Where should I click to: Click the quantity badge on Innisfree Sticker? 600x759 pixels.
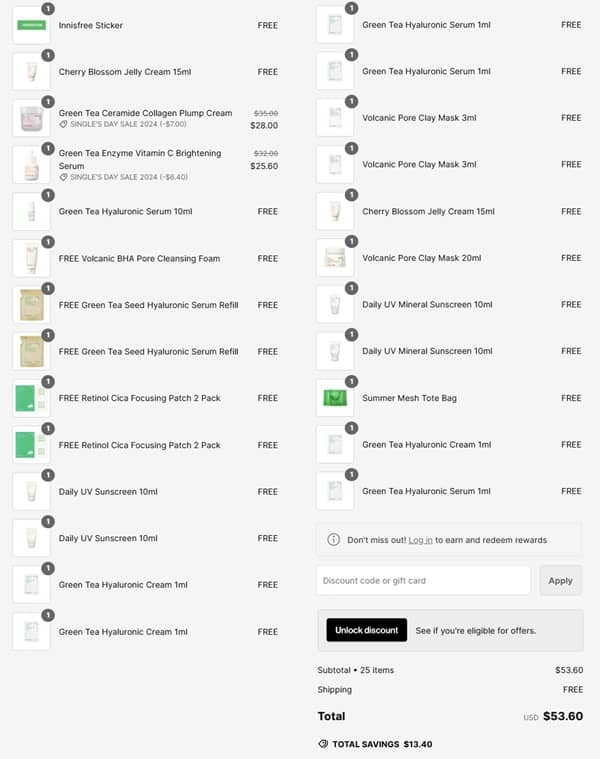(x=48, y=8)
